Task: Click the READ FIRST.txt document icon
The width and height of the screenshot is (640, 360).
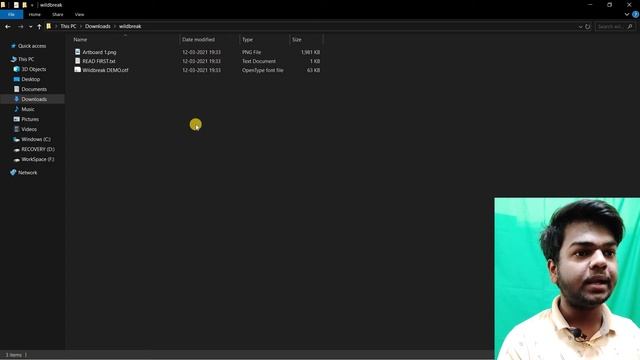Action: [77, 61]
